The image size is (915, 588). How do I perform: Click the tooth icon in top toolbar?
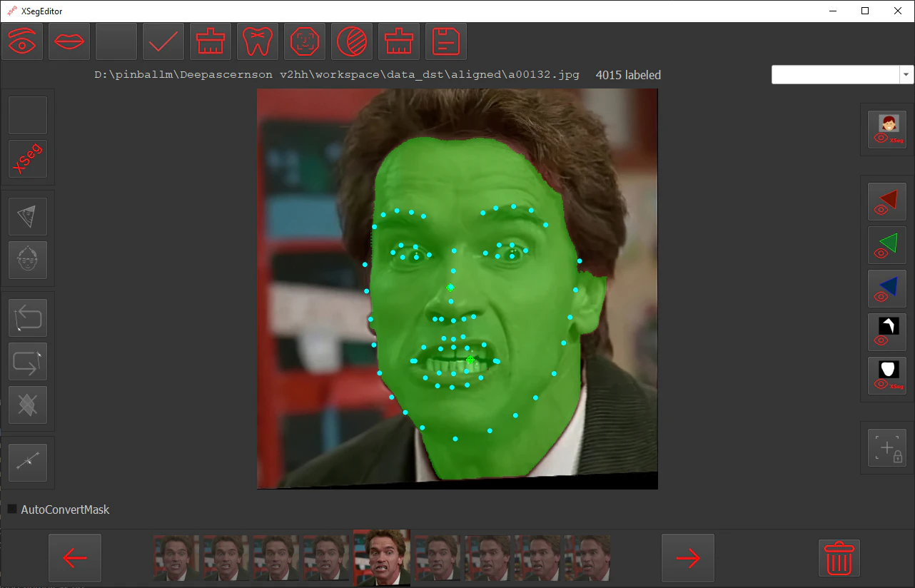point(258,41)
